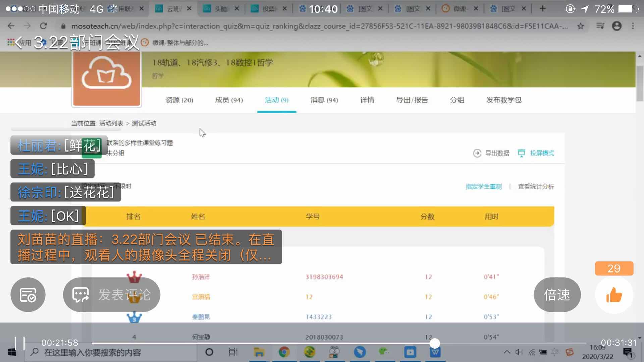Follow the 活动列表 breadcrumb link
The image size is (644, 362).
[x=111, y=123]
